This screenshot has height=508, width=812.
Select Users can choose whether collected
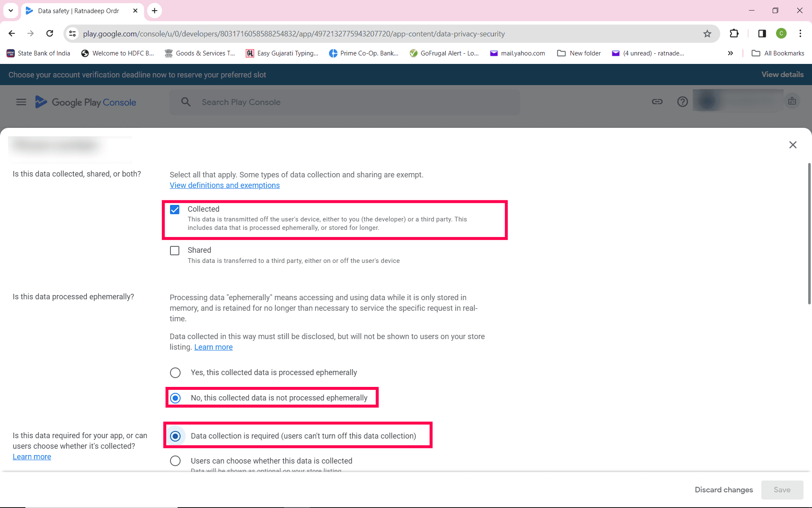(x=175, y=461)
